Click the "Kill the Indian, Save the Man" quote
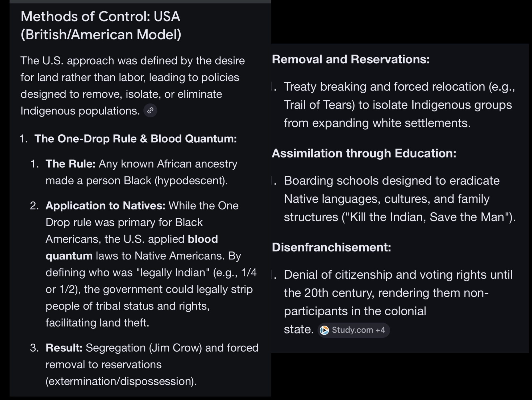This screenshot has height=400, width=532. coord(427,217)
